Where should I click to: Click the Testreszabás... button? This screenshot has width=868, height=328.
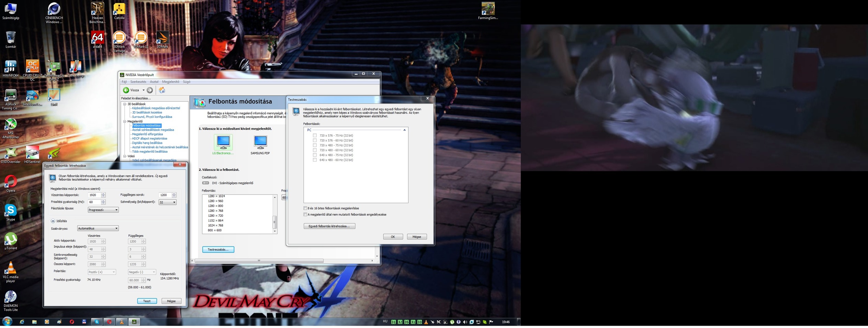pos(218,250)
